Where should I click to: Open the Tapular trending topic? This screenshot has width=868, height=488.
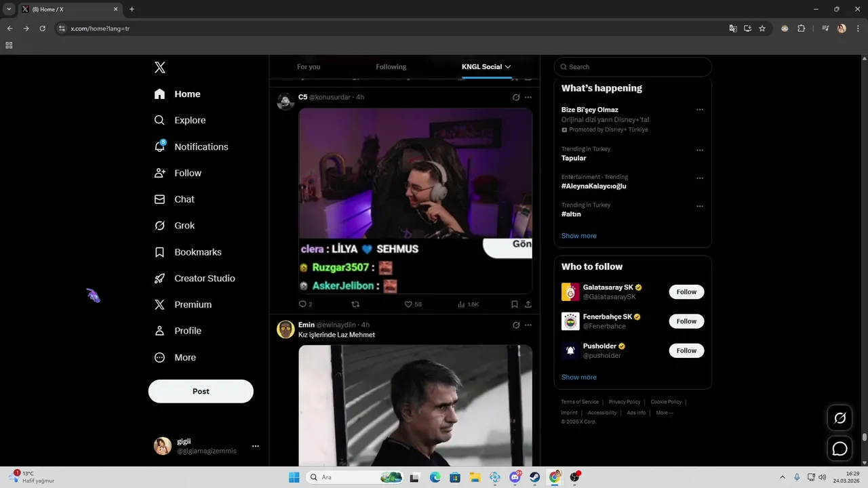pos(574,158)
